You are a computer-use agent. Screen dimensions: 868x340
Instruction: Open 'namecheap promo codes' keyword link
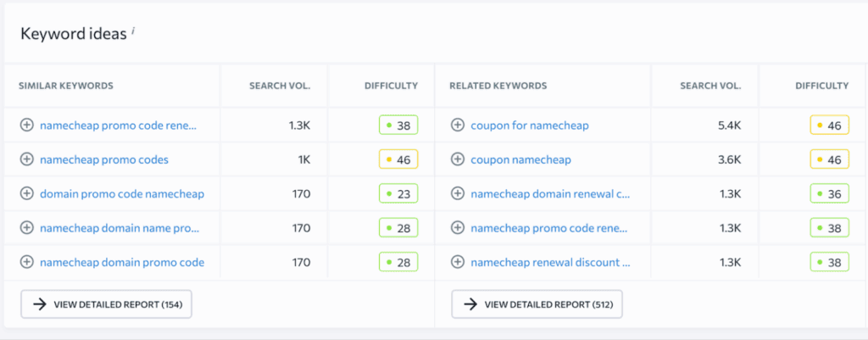coord(104,160)
